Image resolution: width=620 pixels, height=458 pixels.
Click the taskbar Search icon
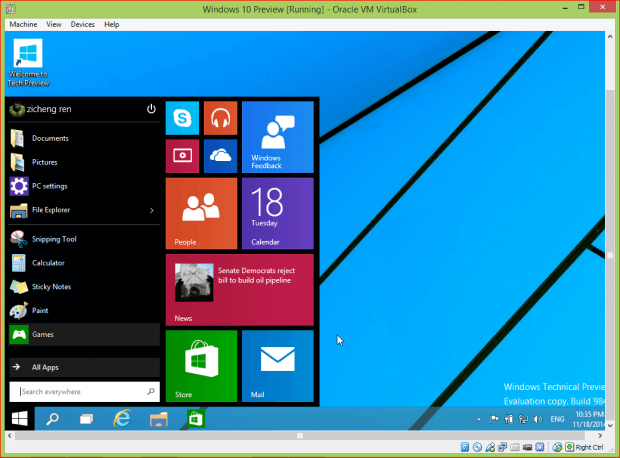52,418
